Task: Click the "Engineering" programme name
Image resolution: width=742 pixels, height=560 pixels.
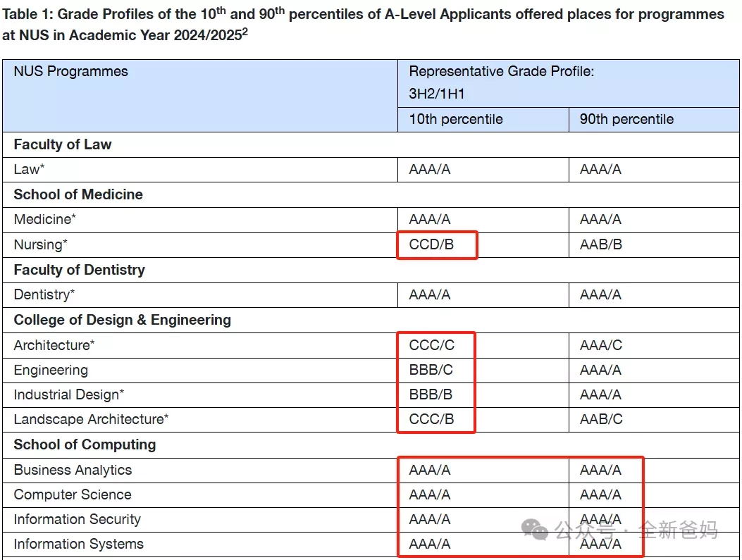Action: coord(51,370)
